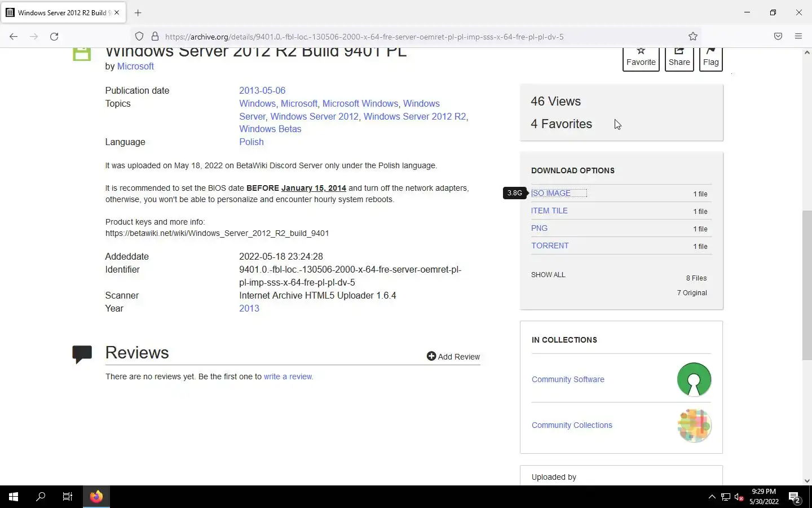
Task: Click the page vertical scrollbar thumb
Action: (x=807, y=285)
